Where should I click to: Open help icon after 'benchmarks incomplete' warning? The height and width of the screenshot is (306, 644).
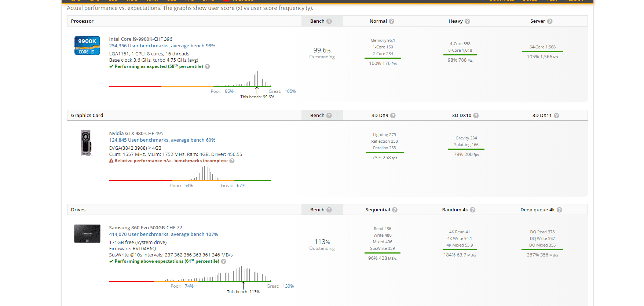click(x=232, y=161)
